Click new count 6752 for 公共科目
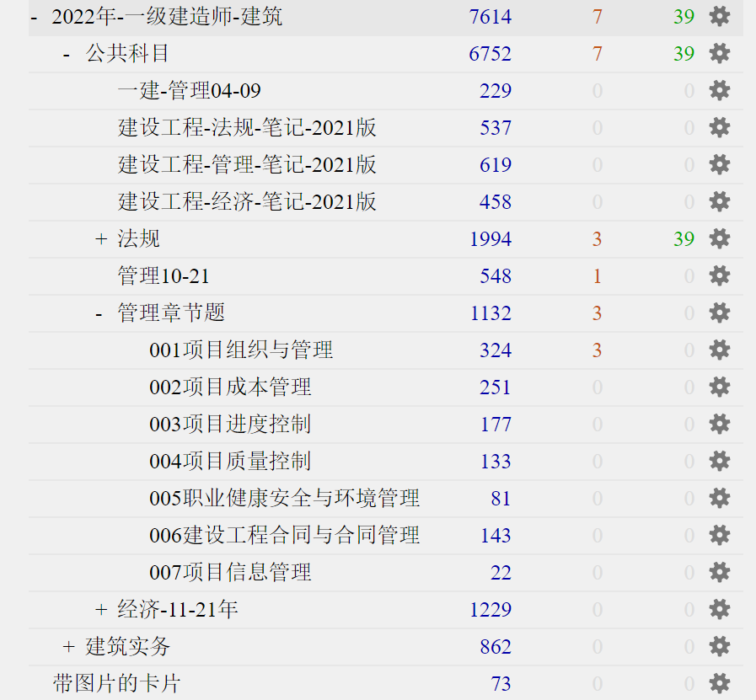The image size is (756, 700). tap(491, 54)
